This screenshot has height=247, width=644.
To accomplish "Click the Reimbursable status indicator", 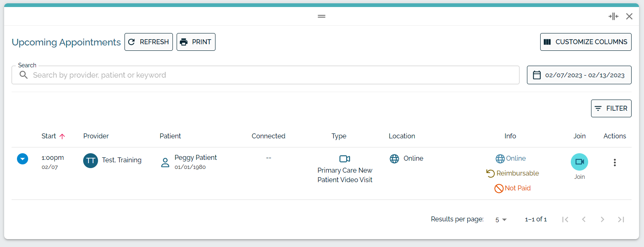I will pos(512,173).
